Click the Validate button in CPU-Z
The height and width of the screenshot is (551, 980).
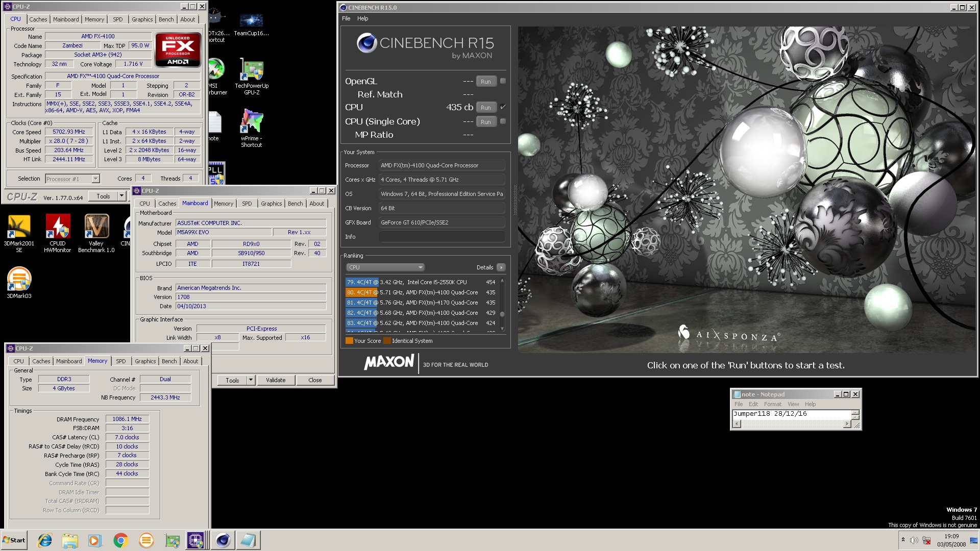[276, 380]
